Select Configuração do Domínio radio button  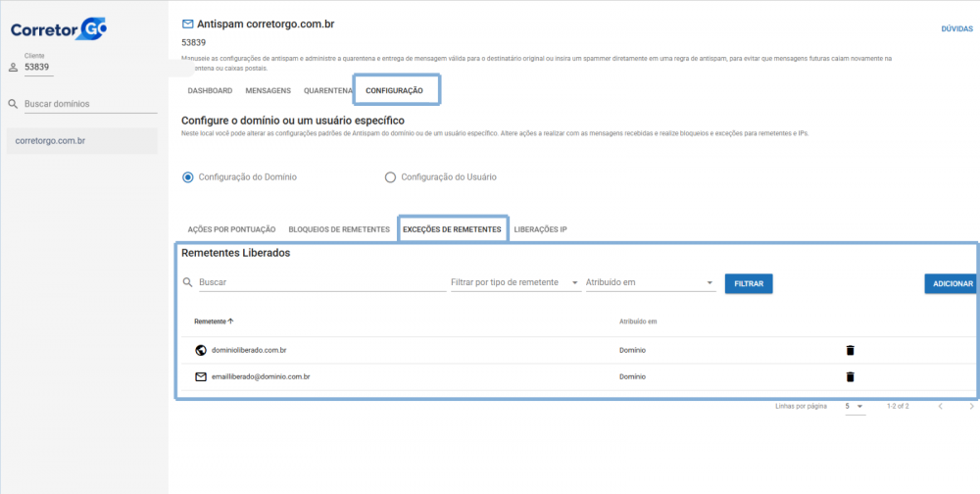[x=187, y=177]
